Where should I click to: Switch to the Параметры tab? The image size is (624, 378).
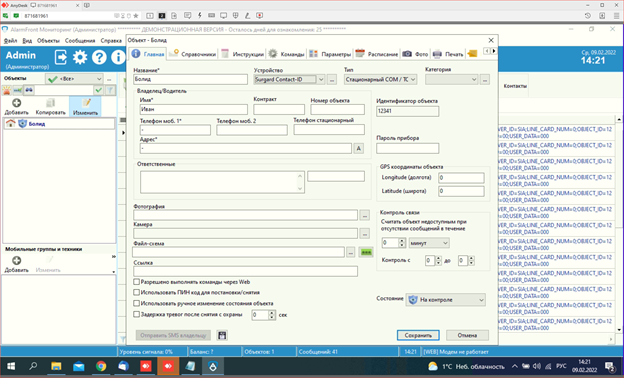[330, 54]
